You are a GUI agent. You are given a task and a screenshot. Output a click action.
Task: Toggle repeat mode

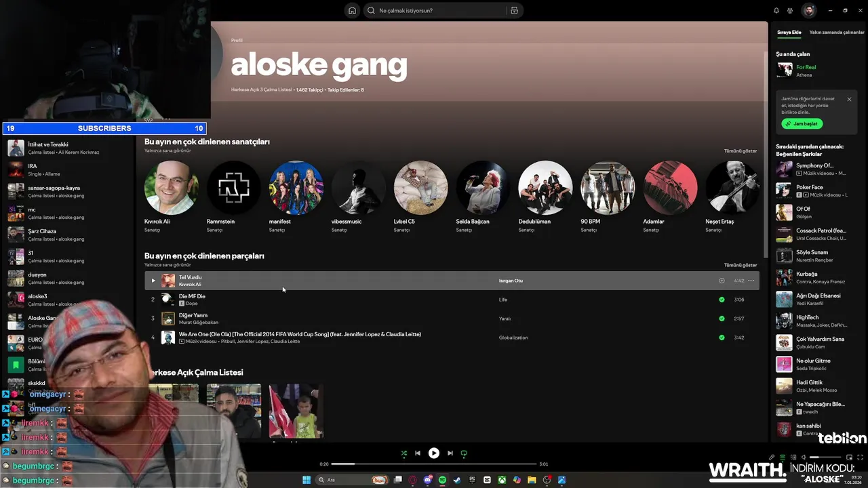point(464,453)
